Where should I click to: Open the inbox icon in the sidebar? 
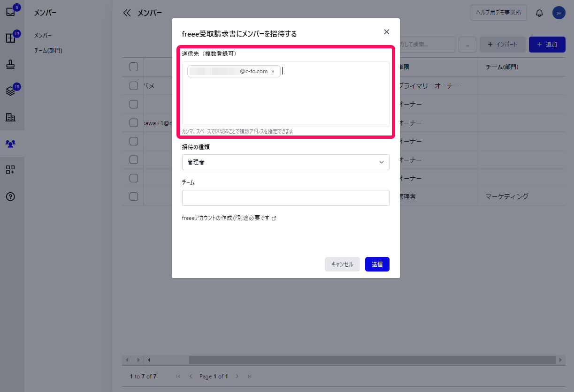(11, 12)
